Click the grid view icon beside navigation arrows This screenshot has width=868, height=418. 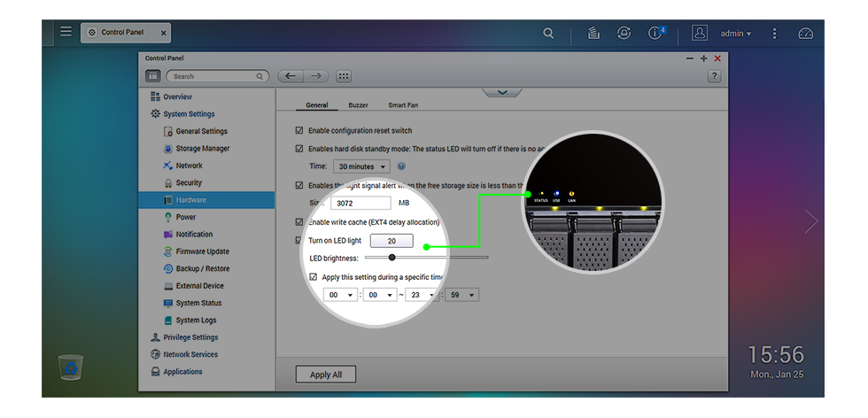344,76
